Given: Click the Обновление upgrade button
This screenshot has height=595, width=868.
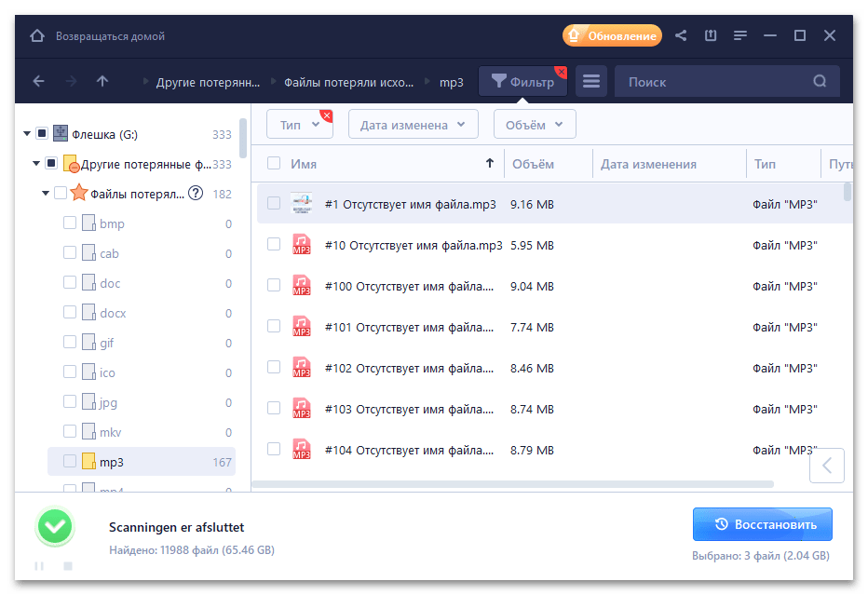Looking at the screenshot, I should 612,36.
